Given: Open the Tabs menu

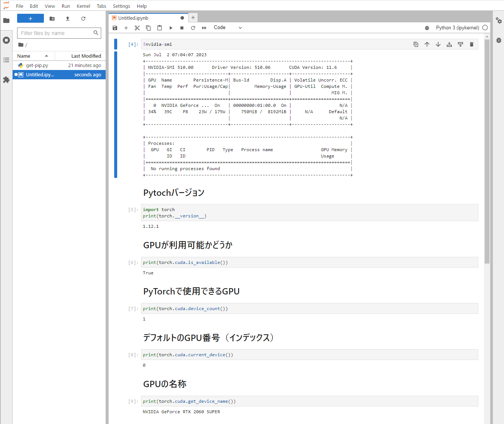Looking at the screenshot, I should pyautogui.click(x=102, y=6).
